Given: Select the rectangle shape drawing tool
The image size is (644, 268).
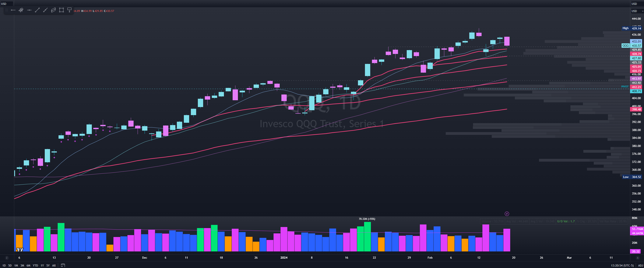Looking at the screenshot, I should (61, 10).
